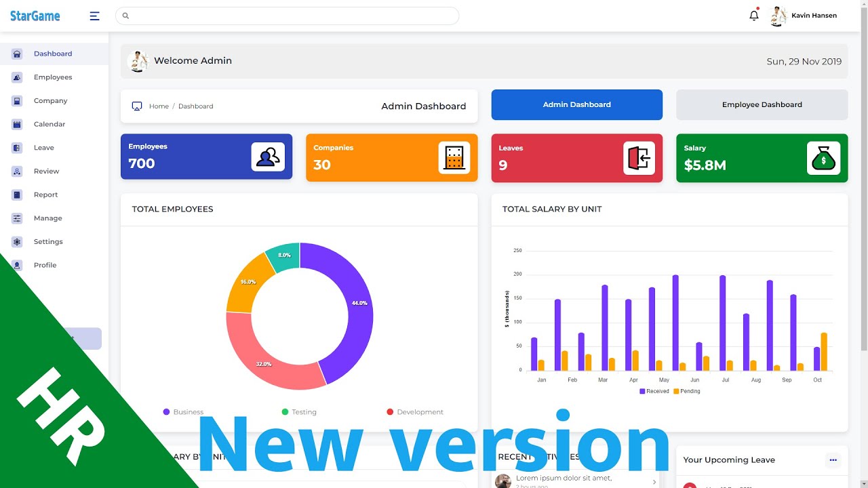Expand the recent activity row chevron
868x488 pixels.
(x=654, y=482)
